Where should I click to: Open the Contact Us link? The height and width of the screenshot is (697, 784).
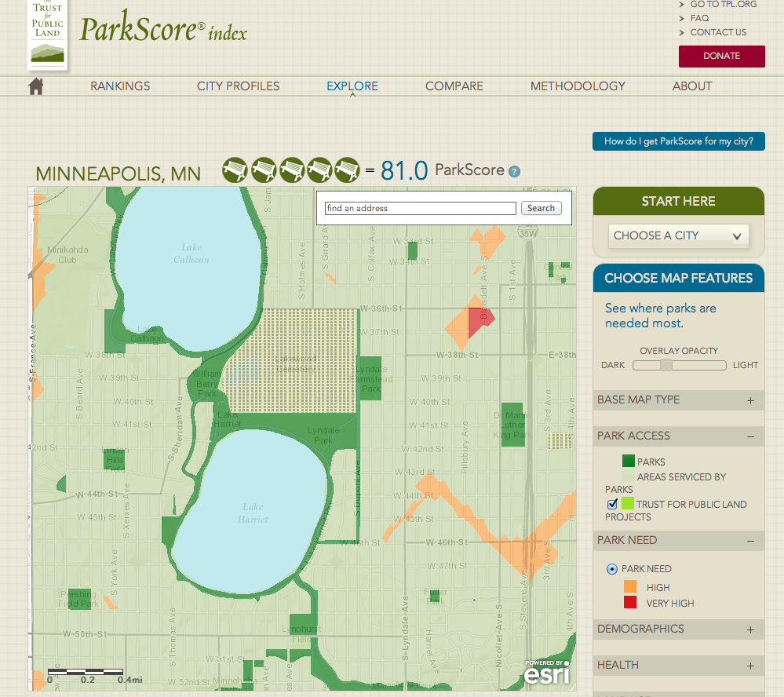(718, 32)
